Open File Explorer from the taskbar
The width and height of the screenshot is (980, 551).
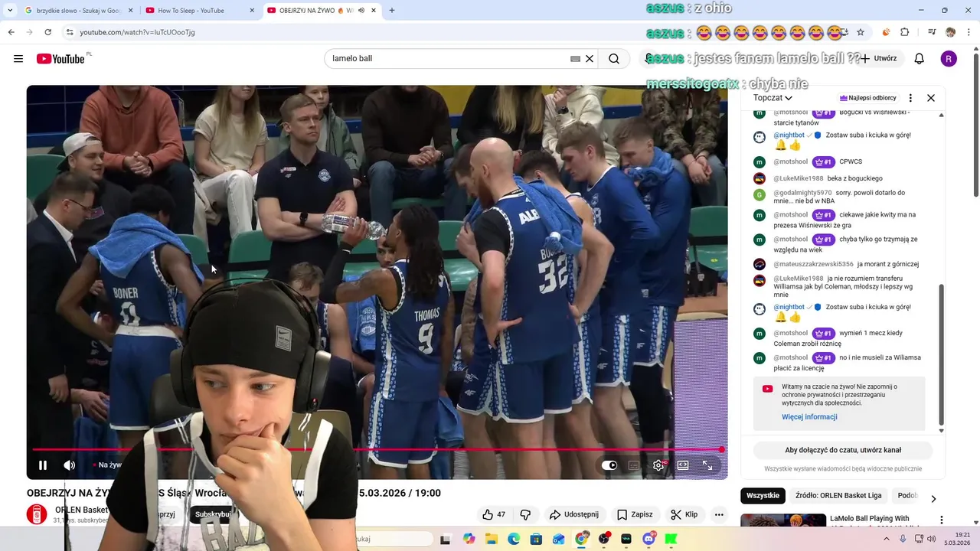(491, 540)
